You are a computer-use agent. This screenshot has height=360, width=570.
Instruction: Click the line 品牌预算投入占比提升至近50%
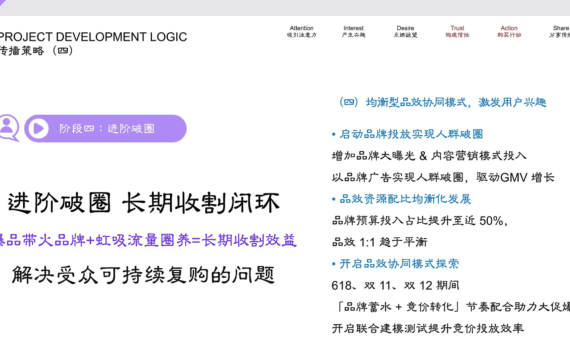tap(420, 220)
